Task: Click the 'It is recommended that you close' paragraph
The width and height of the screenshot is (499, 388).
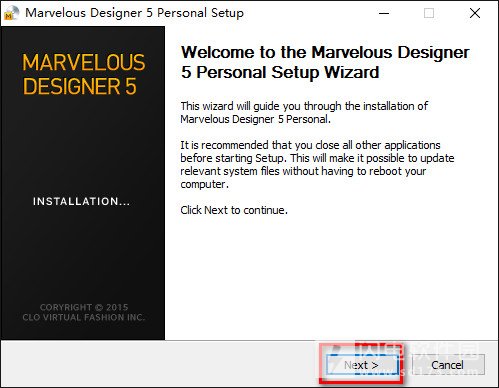Action: [x=317, y=165]
